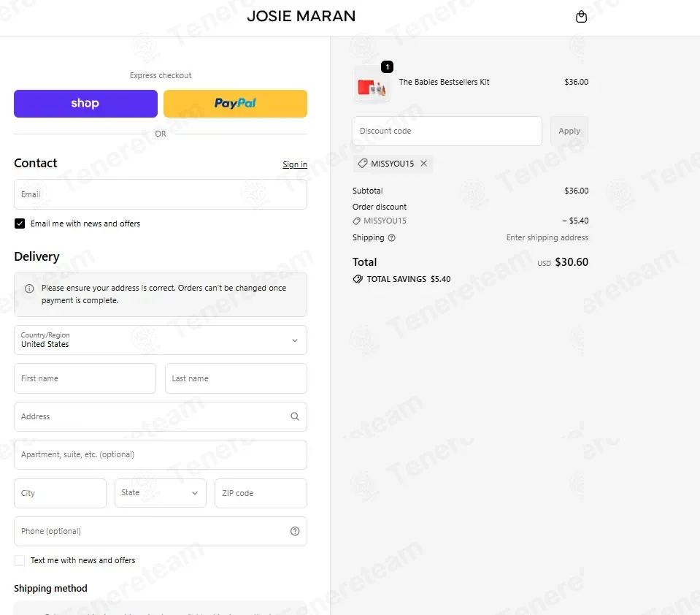The image size is (700, 615).
Task: Click the Apply discount button
Action: pos(569,131)
